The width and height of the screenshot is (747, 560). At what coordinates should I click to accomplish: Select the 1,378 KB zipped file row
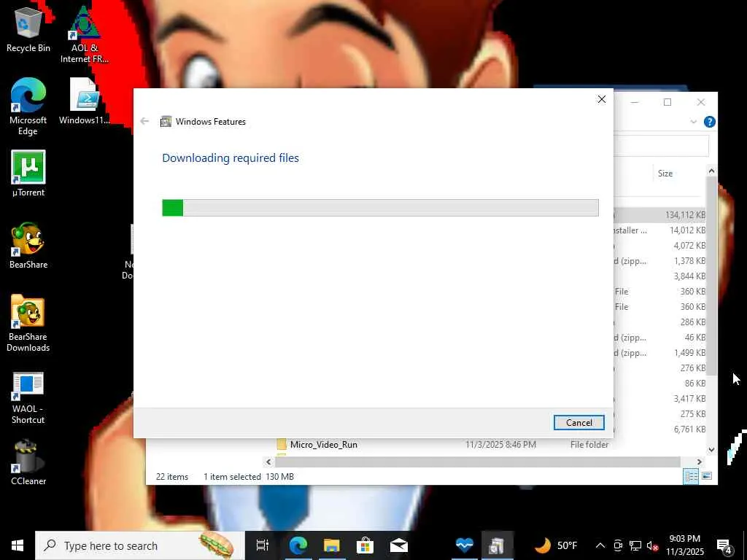[660, 261]
